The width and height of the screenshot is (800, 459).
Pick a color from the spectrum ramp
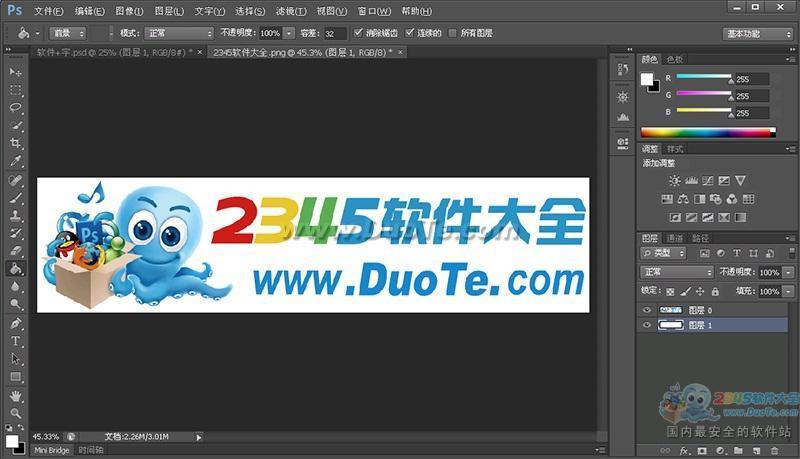708,133
